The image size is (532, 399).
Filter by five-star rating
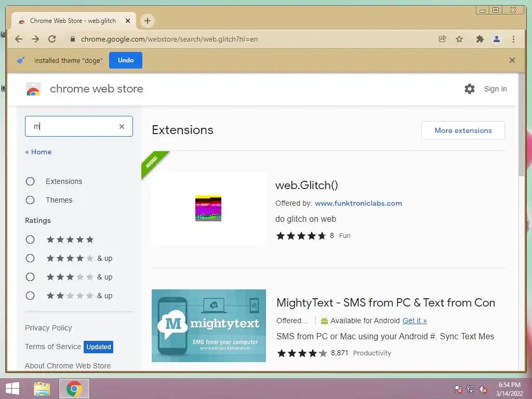pos(30,240)
